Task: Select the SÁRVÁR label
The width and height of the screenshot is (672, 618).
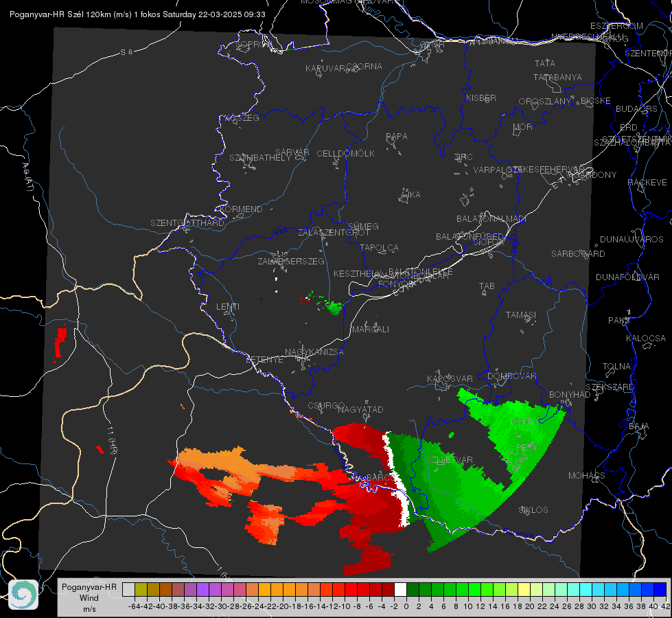Action: pos(292,152)
